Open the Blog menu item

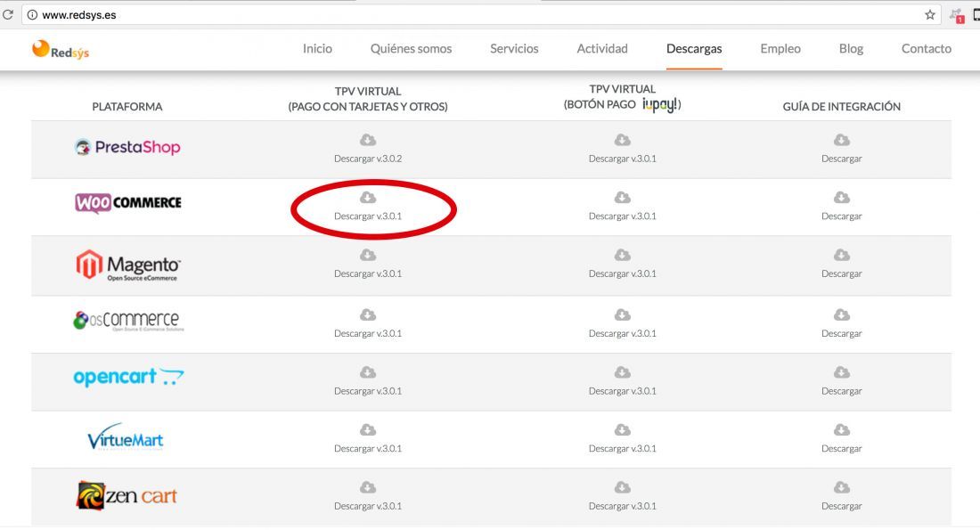[x=851, y=49]
